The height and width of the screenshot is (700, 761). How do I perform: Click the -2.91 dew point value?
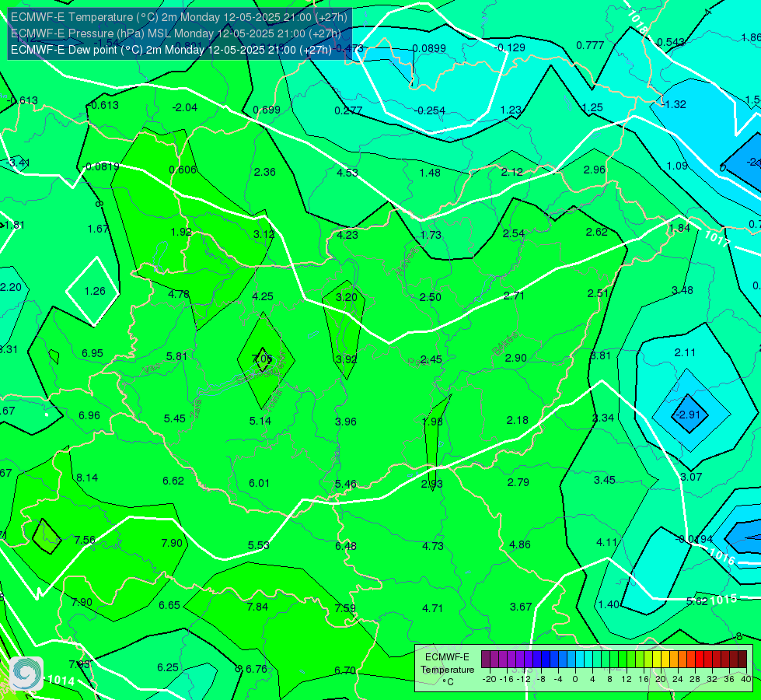point(689,415)
